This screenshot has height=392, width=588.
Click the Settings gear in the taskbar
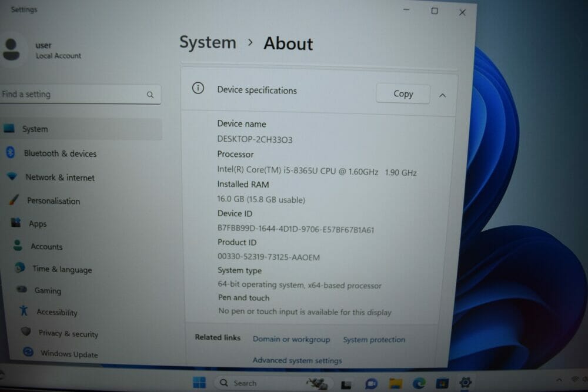(465, 382)
